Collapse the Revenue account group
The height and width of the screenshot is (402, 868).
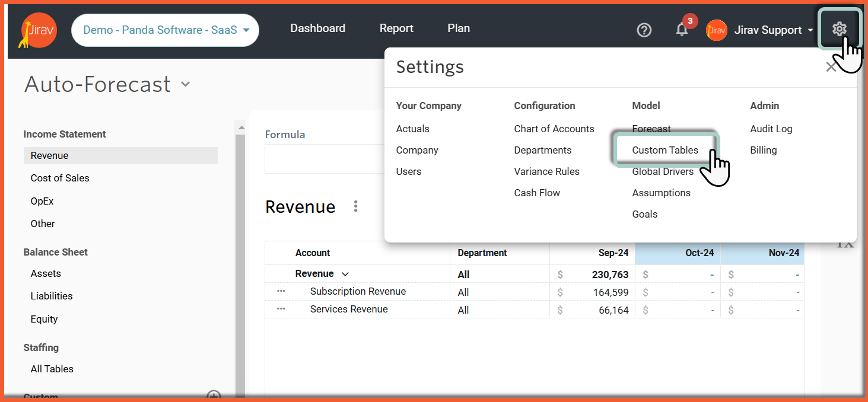tap(345, 274)
